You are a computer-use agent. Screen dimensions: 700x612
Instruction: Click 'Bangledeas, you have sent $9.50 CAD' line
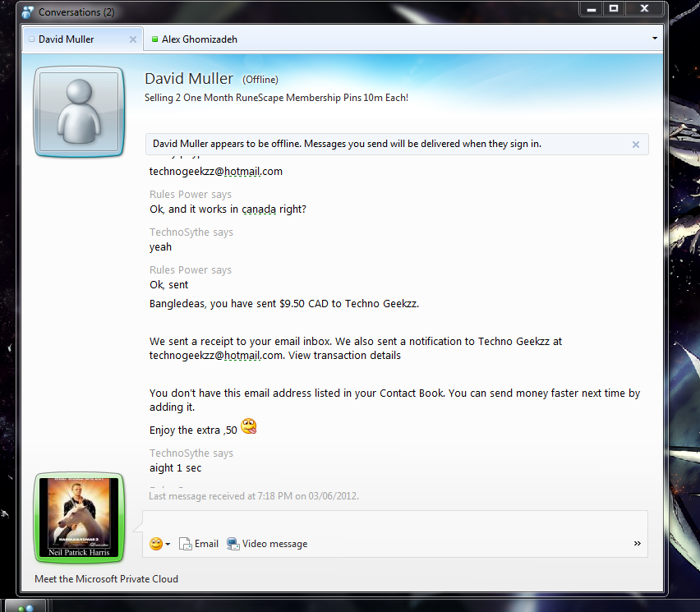[284, 304]
